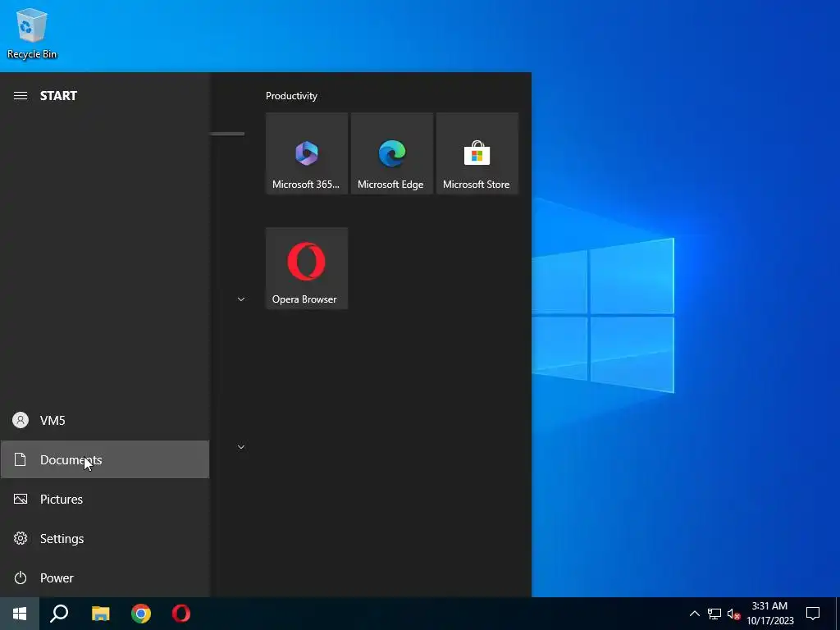The height and width of the screenshot is (630, 840).
Task: Show hidden system tray icons
Action: 694,614
